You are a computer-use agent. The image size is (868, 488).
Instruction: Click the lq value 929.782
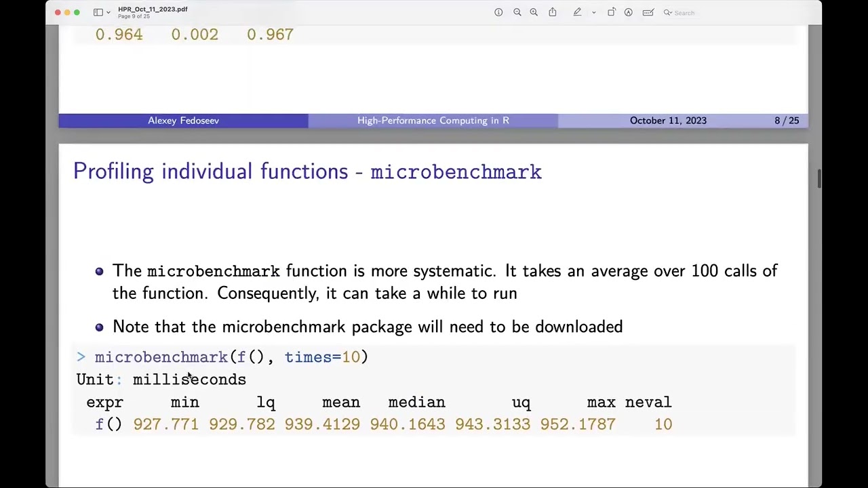pos(241,424)
